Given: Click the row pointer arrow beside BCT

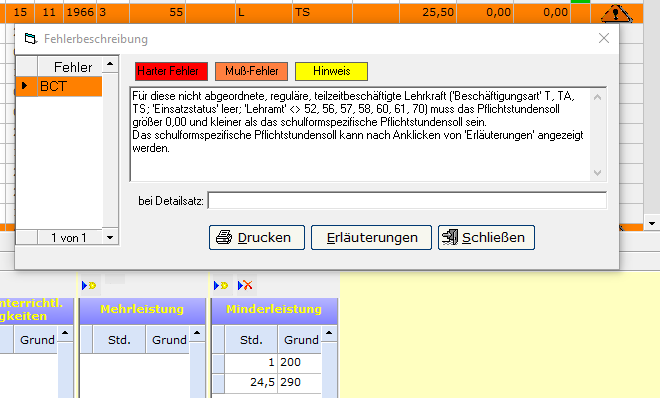Looking at the screenshot, I should coord(25,86).
